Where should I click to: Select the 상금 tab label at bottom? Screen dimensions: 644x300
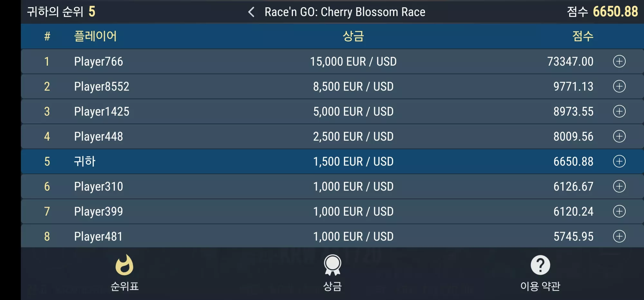pos(332,286)
